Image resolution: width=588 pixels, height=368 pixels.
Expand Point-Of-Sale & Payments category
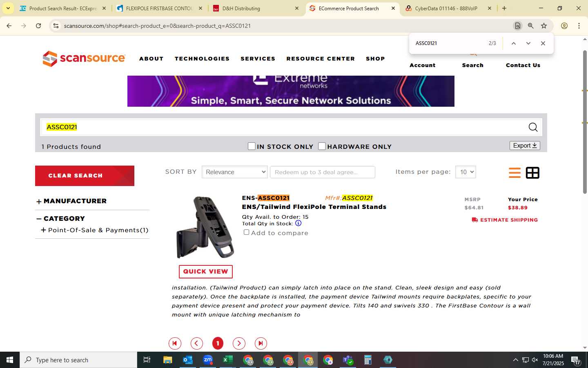(43, 230)
